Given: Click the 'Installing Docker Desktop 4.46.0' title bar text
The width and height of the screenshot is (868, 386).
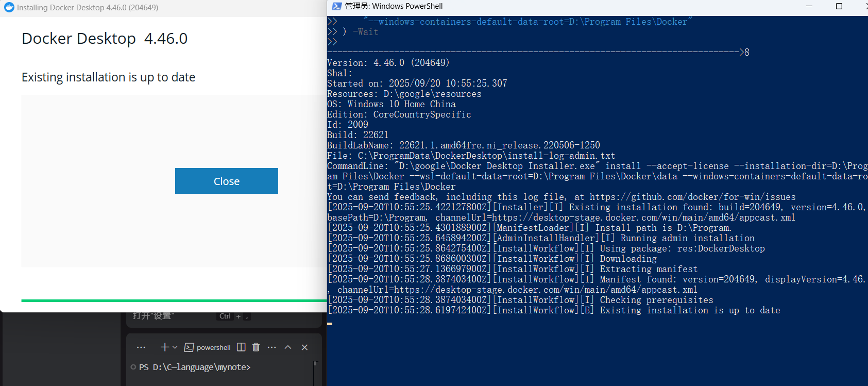Looking at the screenshot, I should click(x=88, y=8).
